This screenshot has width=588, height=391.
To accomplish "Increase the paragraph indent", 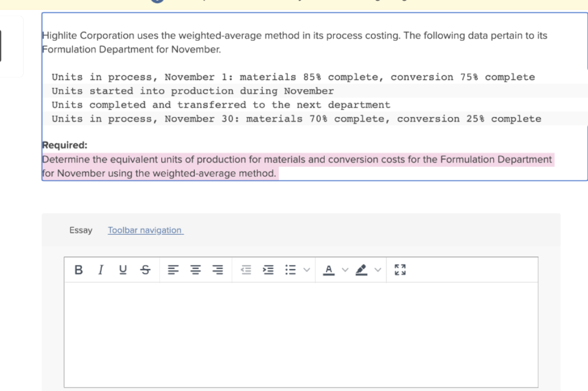I will [267, 269].
